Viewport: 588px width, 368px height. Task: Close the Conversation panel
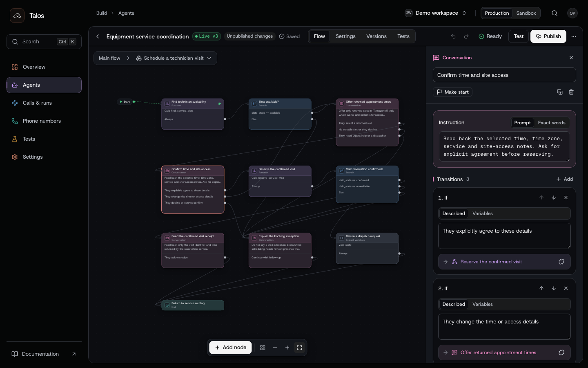tap(571, 58)
